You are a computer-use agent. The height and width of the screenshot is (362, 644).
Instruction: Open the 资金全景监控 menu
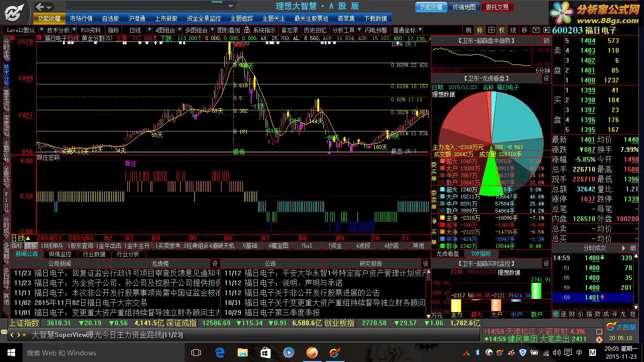204,19
